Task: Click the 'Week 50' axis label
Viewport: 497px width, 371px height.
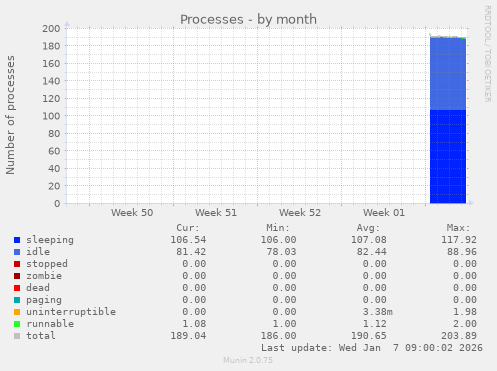Action: coord(132,213)
